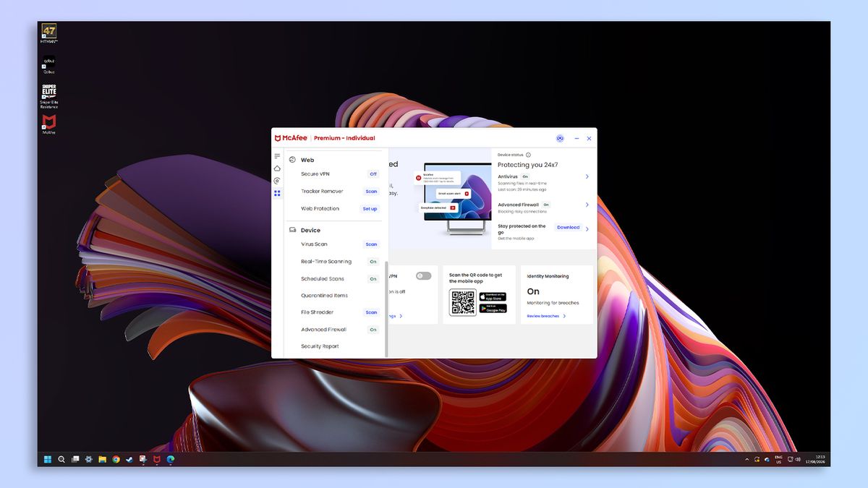This screenshot has height=488, width=868.
Task: Click the monitor illustration in the banner
Action: point(453,199)
